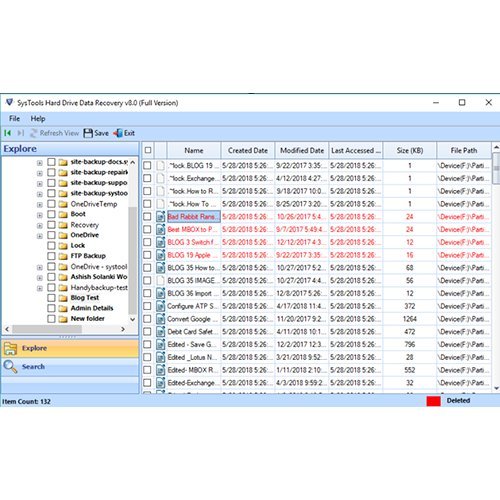Click the file icon for Configure ATP S row
Screen dimensions: 500x500
(x=160, y=306)
